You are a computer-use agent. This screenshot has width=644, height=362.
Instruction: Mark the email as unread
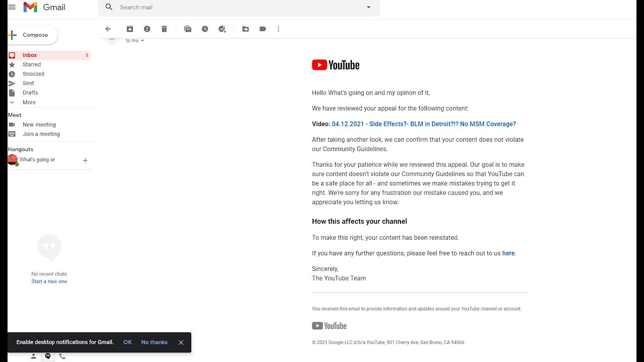(x=188, y=29)
